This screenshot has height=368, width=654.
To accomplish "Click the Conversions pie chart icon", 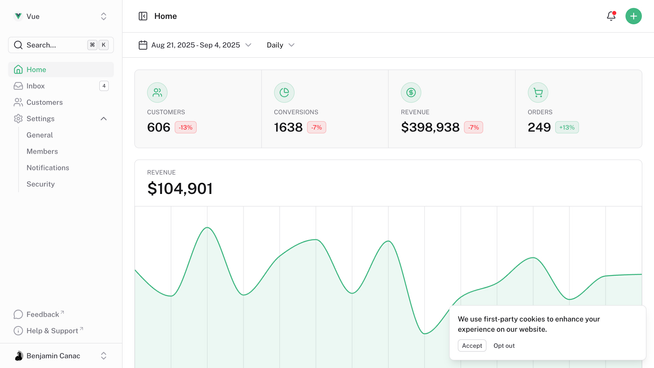I will 284,93.
